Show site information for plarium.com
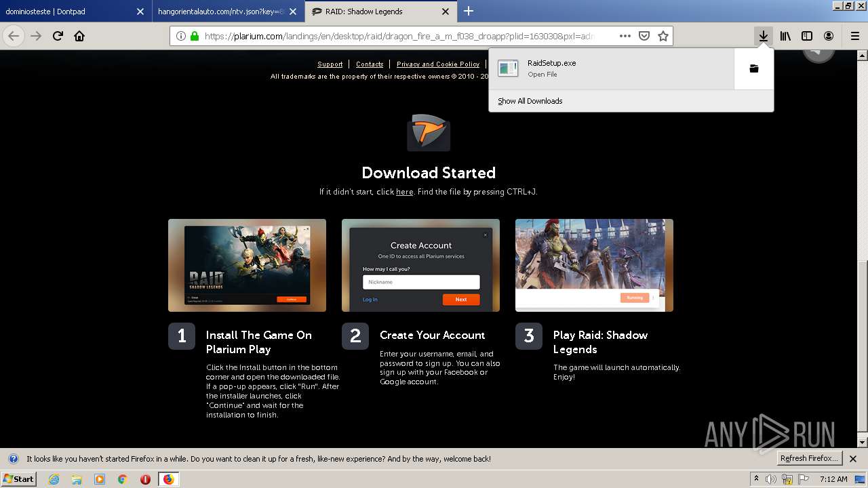 coord(181,36)
